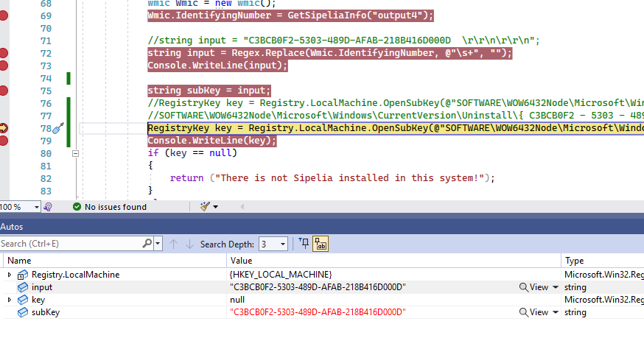Click the No issues found status
The height and width of the screenshot is (338, 644).
tap(115, 207)
